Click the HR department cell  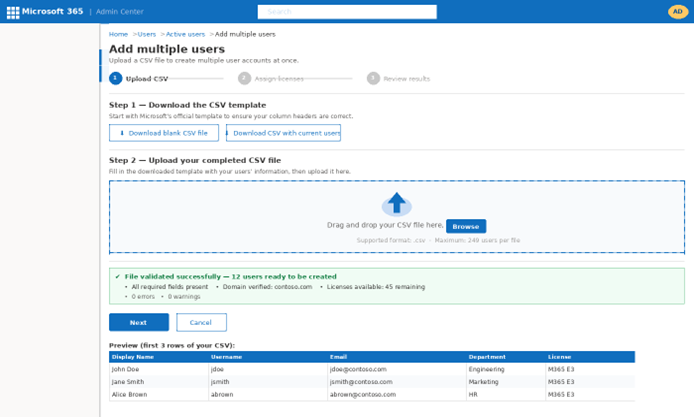tap(505, 394)
